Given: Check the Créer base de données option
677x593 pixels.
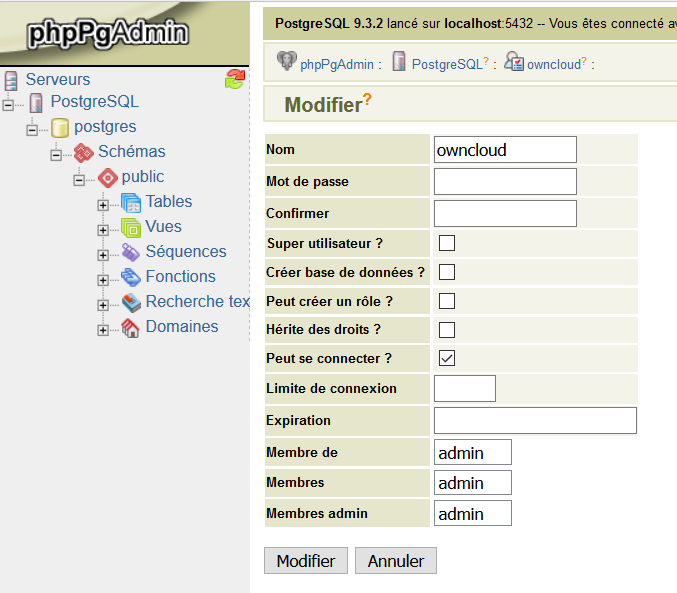Looking at the screenshot, I should [x=447, y=272].
